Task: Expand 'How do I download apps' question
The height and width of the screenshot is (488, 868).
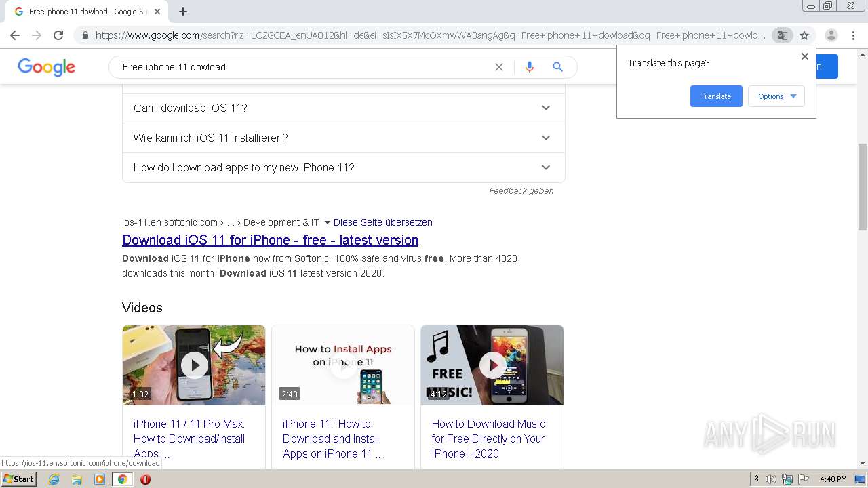Action: click(x=343, y=167)
